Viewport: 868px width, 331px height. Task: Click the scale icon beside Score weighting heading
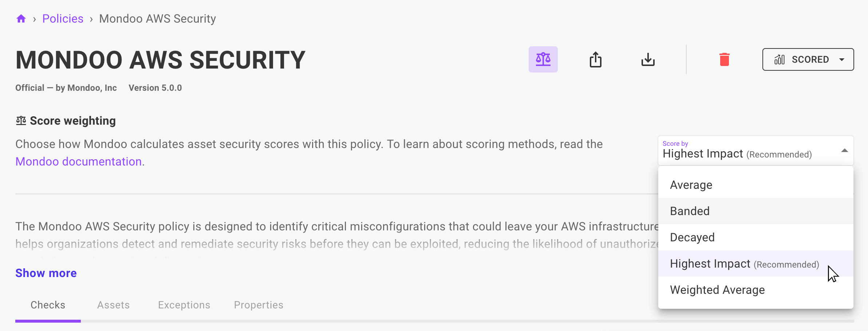coord(21,120)
